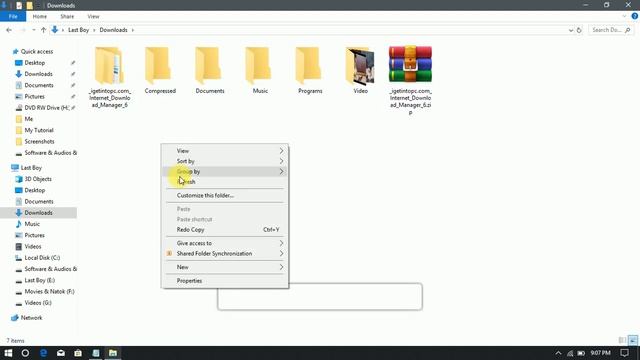640x360 pixels.
Task: Select Network in navigation pane
Action: pyautogui.click(x=31, y=318)
